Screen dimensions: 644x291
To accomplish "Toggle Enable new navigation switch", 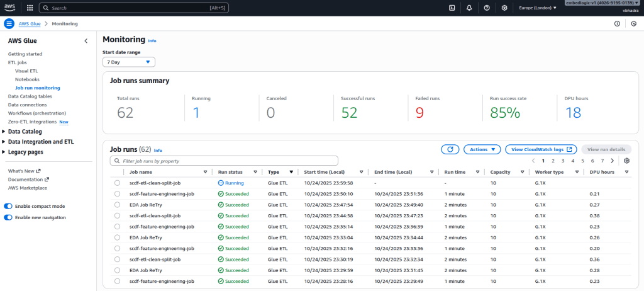I will (x=8, y=217).
